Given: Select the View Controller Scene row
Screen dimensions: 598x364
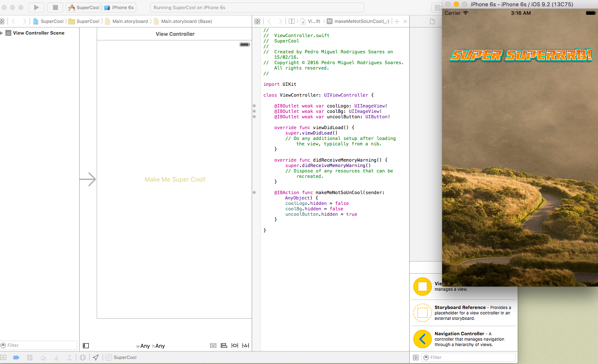Looking at the screenshot, I should click(39, 33).
